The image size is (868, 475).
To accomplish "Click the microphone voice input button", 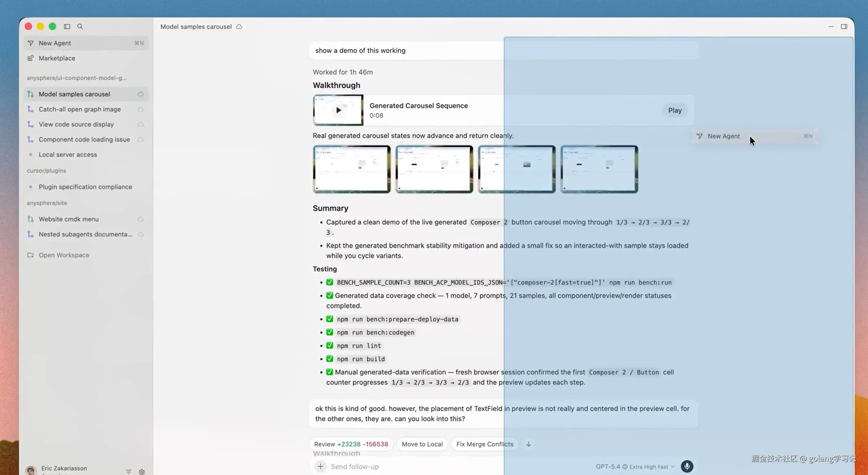I will tap(687, 466).
